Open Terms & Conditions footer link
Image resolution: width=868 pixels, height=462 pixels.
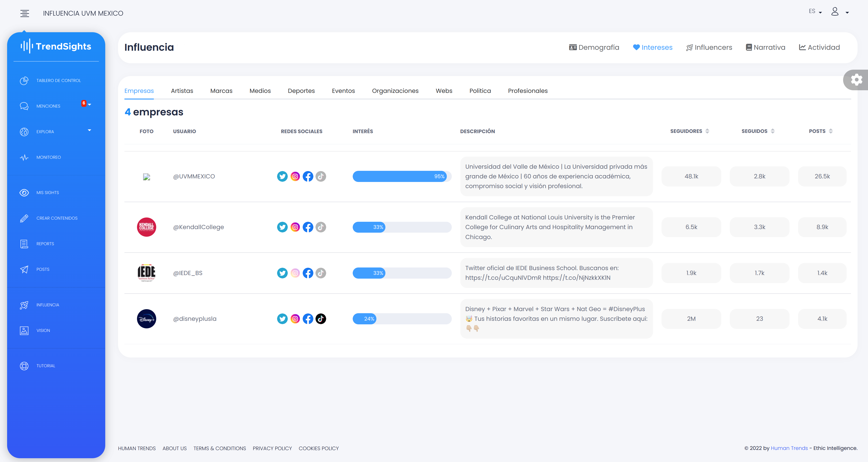(x=220, y=448)
